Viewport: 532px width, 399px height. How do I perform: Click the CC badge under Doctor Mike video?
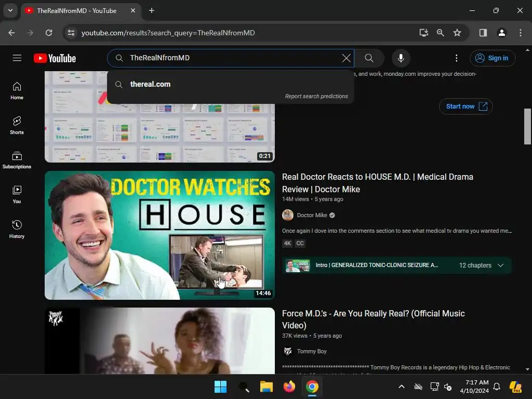point(300,243)
